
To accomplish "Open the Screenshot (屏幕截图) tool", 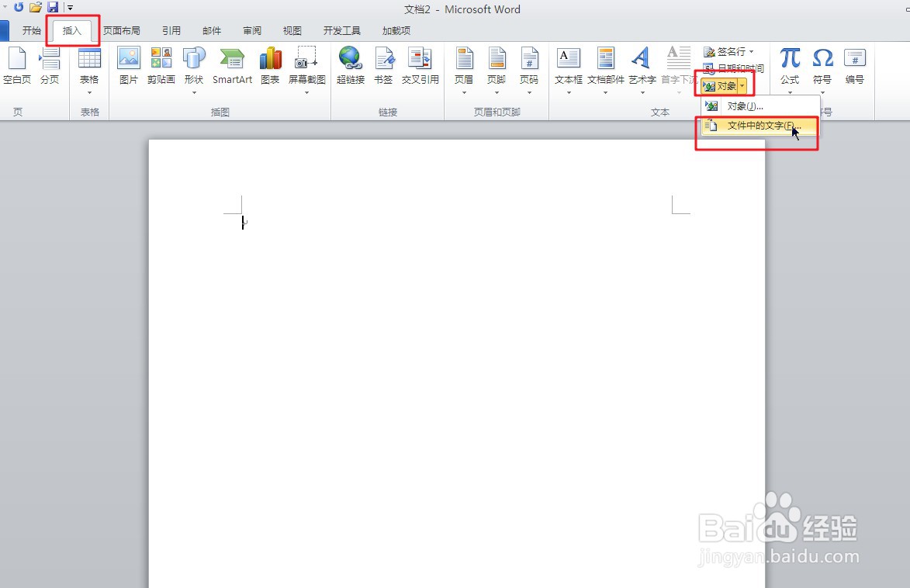I will 307,71.
